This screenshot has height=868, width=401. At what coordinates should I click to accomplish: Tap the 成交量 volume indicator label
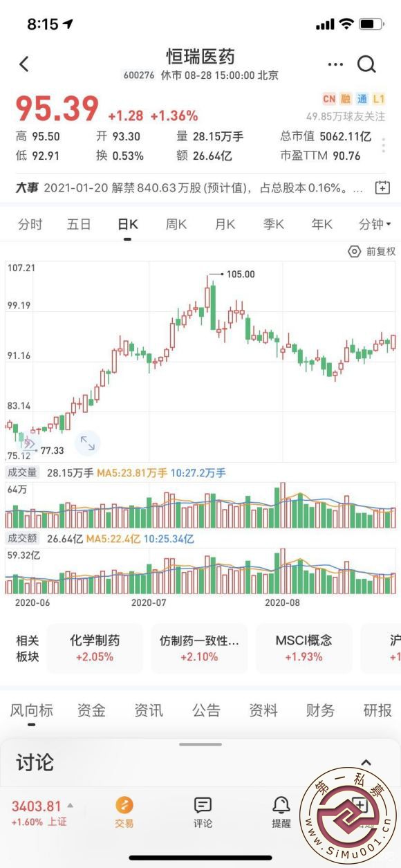click(23, 473)
